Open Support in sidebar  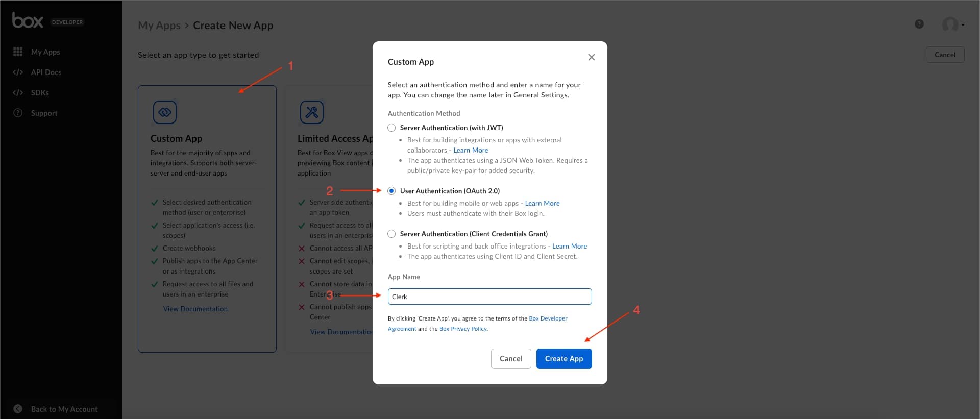click(44, 113)
